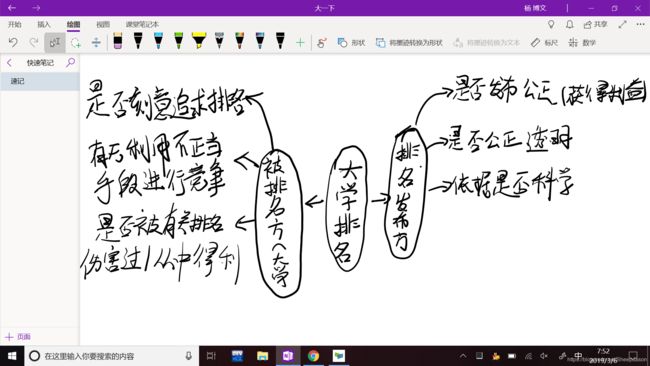
Task: Click the muted volume tray icon
Action: click(x=544, y=356)
